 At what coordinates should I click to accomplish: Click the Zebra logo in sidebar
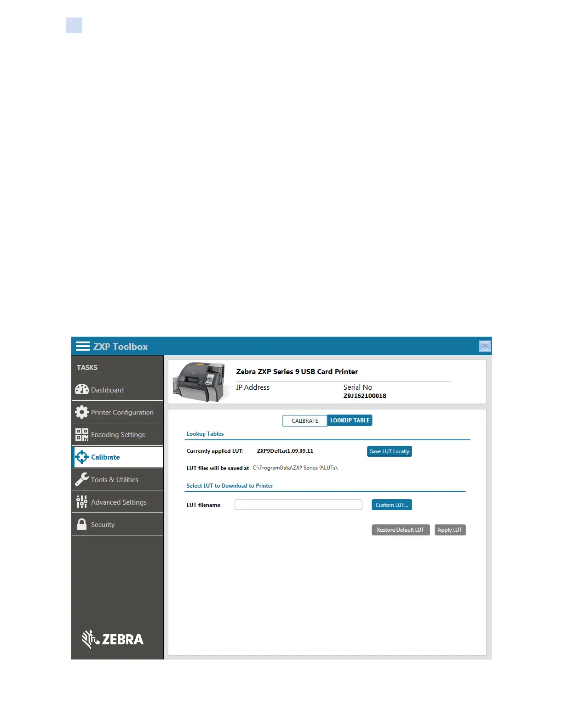point(113,639)
